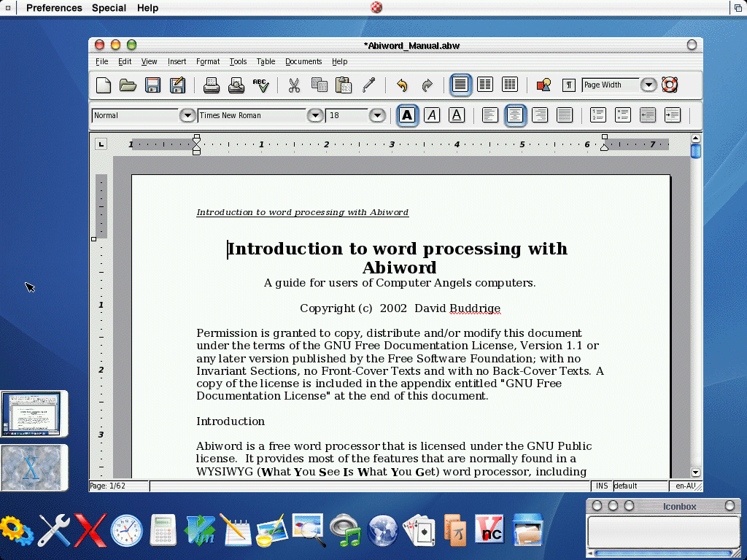
Task: Toggle bold text formatting
Action: [x=407, y=115]
